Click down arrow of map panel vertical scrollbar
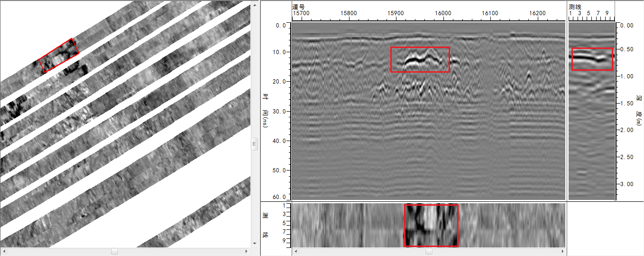644x256 pixels. pos(254,245)
